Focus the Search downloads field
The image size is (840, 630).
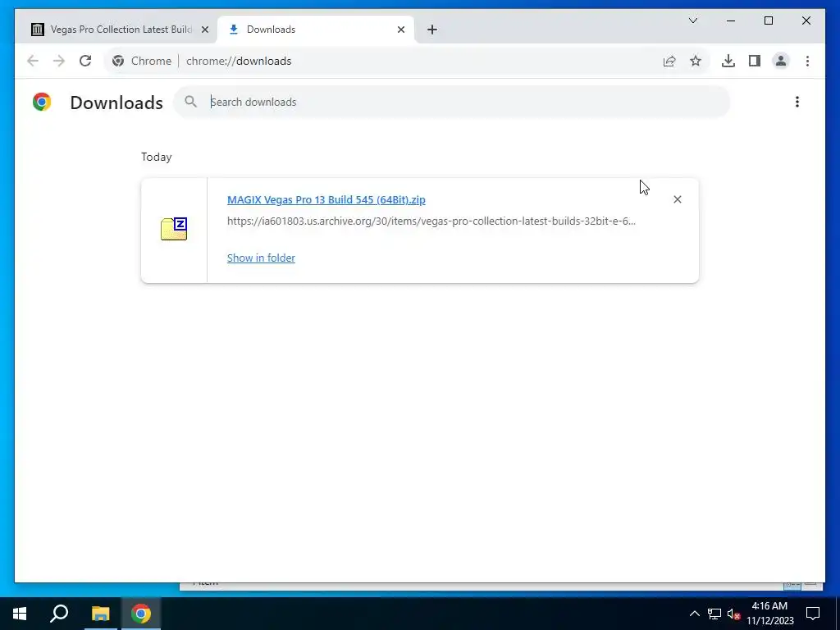point(451,102)
